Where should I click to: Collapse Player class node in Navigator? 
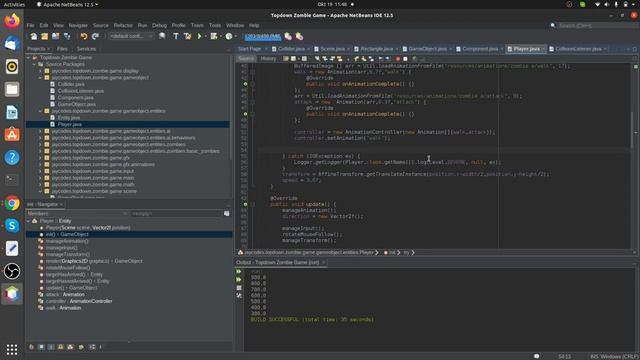coord(29,221)
